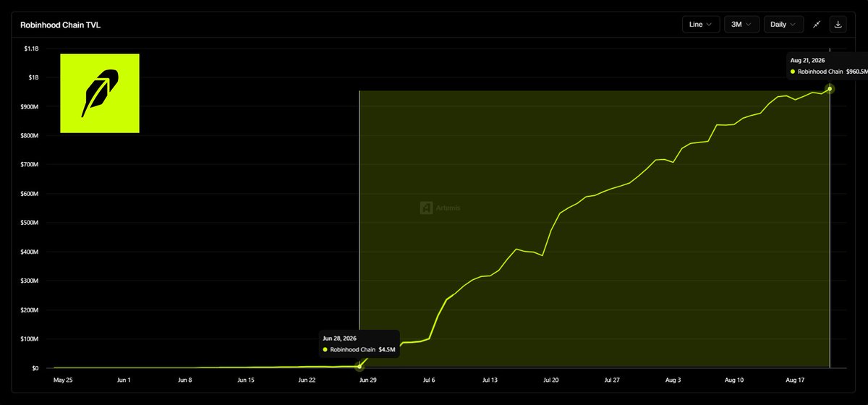868x405 pixels.
Task: Click the Aug 3 x-axis label
Action: (673, 380)
